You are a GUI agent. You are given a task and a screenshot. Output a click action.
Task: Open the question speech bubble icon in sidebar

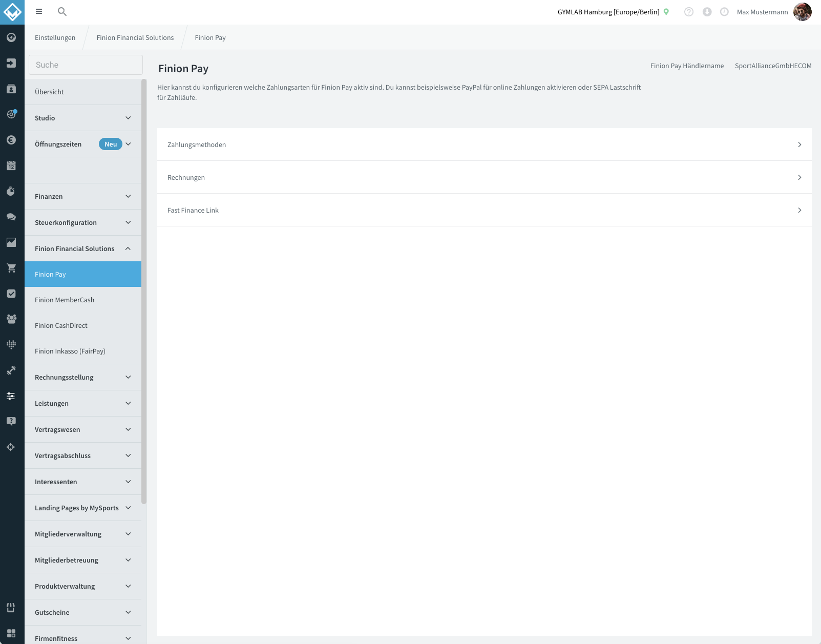coord(11,422)
